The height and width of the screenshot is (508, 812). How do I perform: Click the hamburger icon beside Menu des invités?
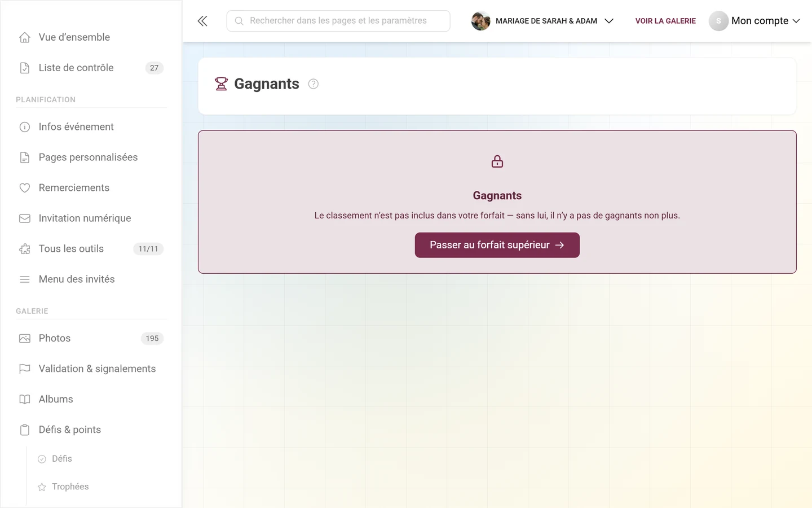tap(25, 279)
